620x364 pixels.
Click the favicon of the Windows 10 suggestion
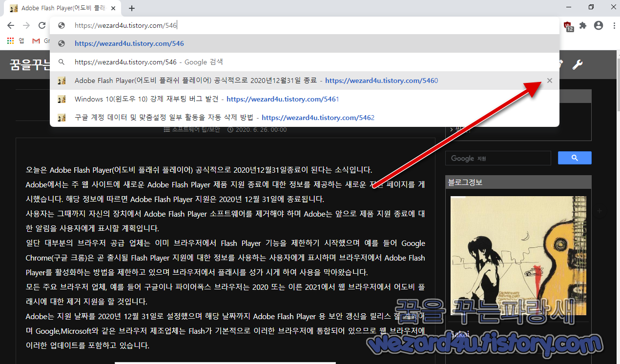tap(62, 99)
